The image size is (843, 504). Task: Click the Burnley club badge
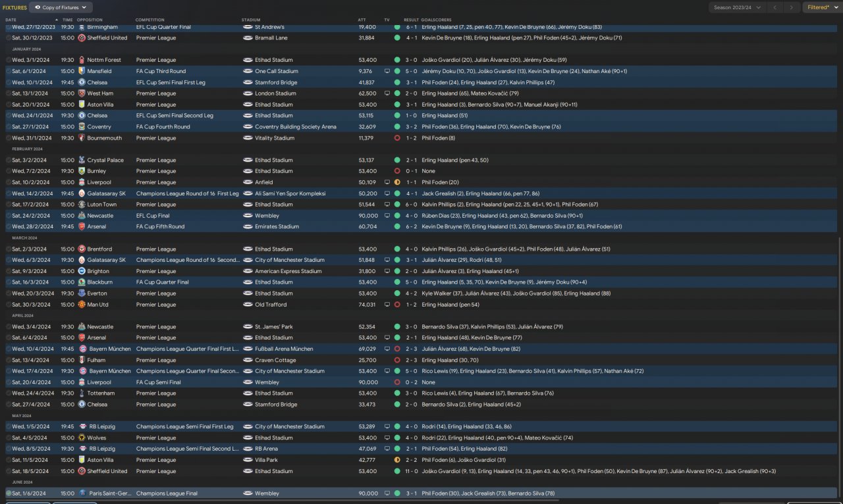click(x=82, y=171)
